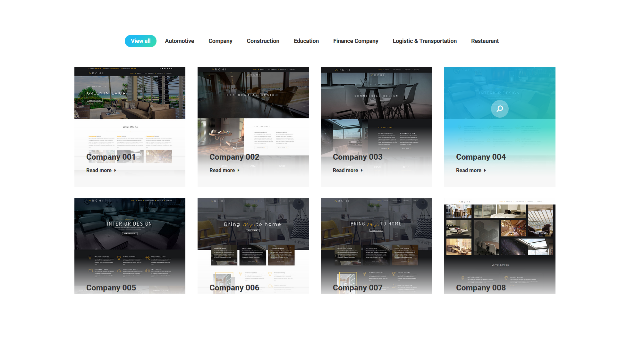This screenshot has height=359, width=644.
Task: Click arrow icon next to Company 004 Read more
Action: (x=485, y=171)
